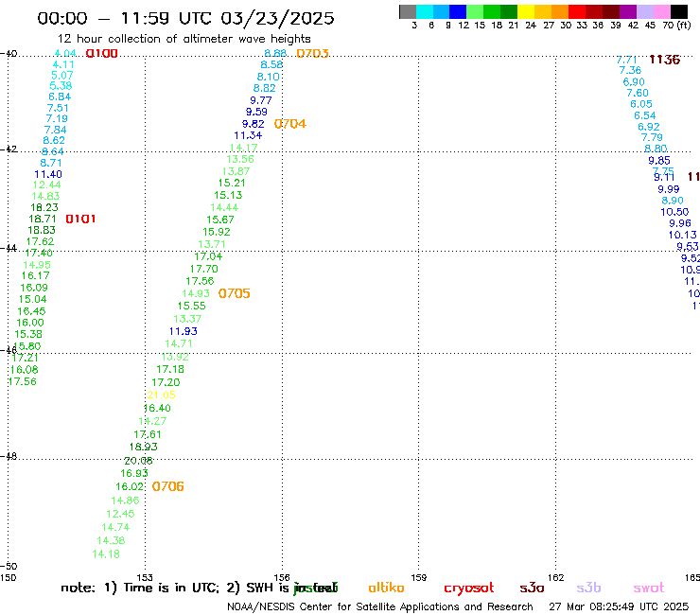Click the wave height reading 7.71
Viewport: 700px width, 615px height.
coord(627,60)
